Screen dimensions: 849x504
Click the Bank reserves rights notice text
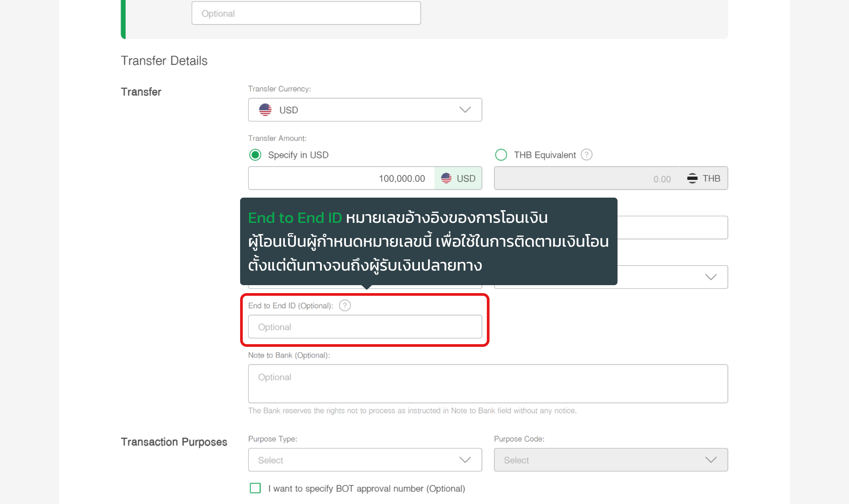pyautogui.click(x=412, y=410)
